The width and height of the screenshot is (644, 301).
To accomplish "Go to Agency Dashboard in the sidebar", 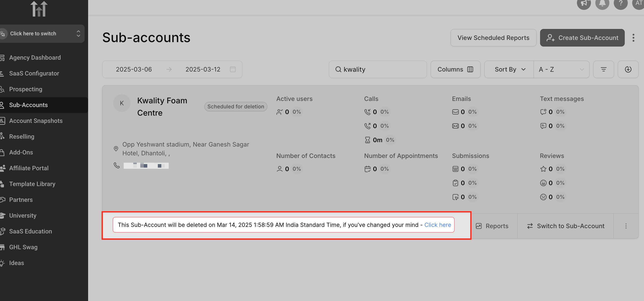I will 35,57.
